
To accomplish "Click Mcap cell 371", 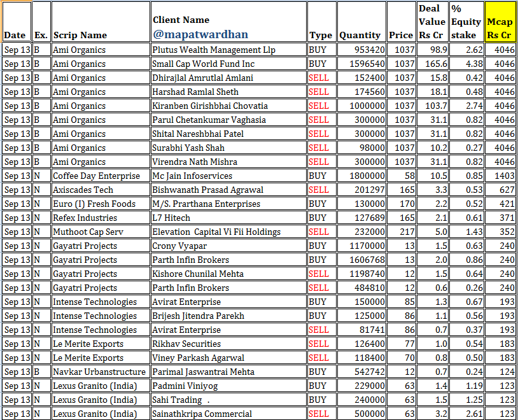I will tap(500, 218).
